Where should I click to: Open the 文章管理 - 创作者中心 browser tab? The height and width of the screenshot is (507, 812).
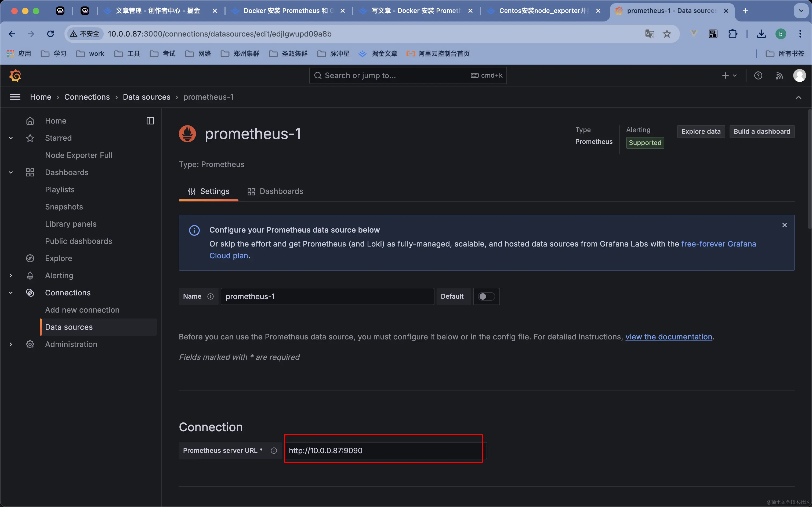click(x=158, y=11)
